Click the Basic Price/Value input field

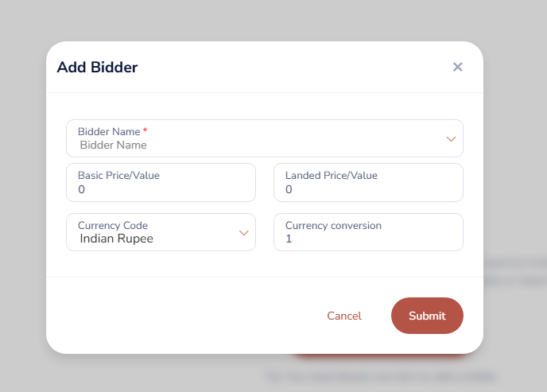click(x=161, y=190)
